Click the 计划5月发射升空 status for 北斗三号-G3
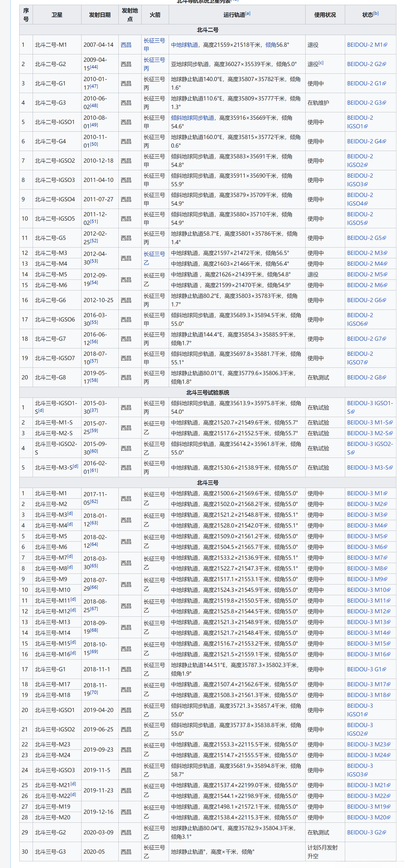 [x=322, y=852]
